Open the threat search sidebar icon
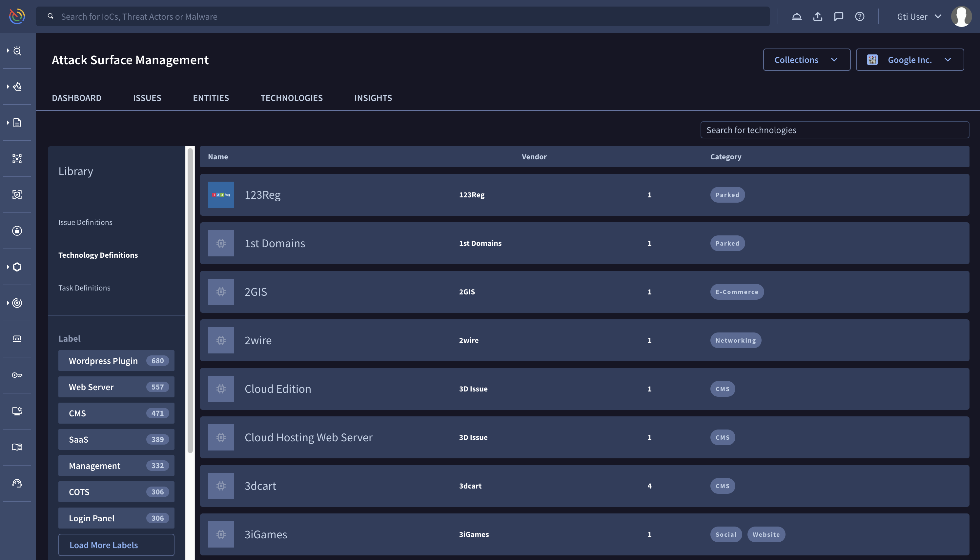Image resolution: width=980 pixels, height=560 pixels. (x=17, y=51)
